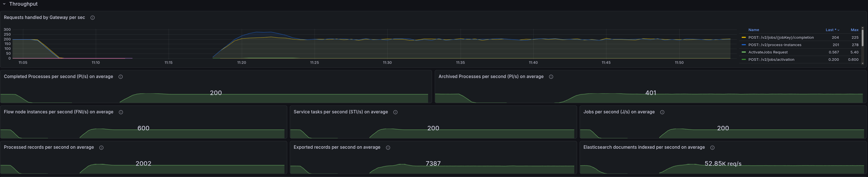
Task: Toggle the ActivateJobs Request legend series
Action: pos(768,53)
